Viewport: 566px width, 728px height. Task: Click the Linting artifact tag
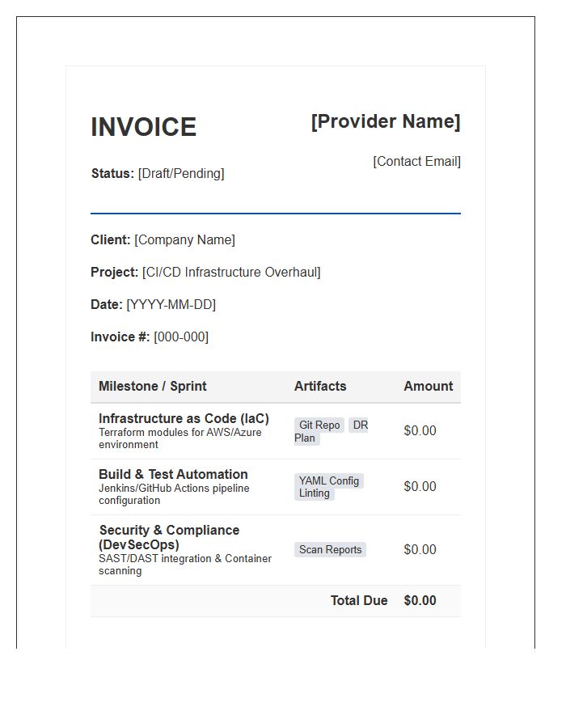314,493
